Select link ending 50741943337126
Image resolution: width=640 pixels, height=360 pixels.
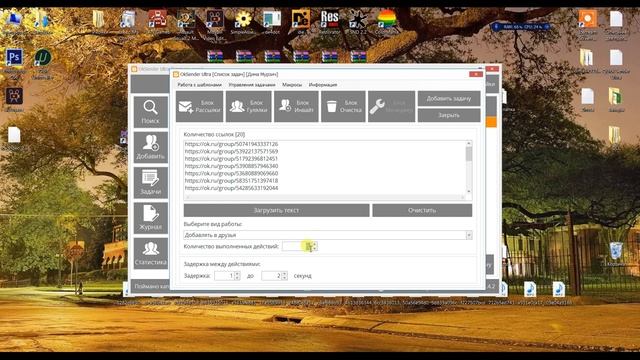tap(231, 144)
